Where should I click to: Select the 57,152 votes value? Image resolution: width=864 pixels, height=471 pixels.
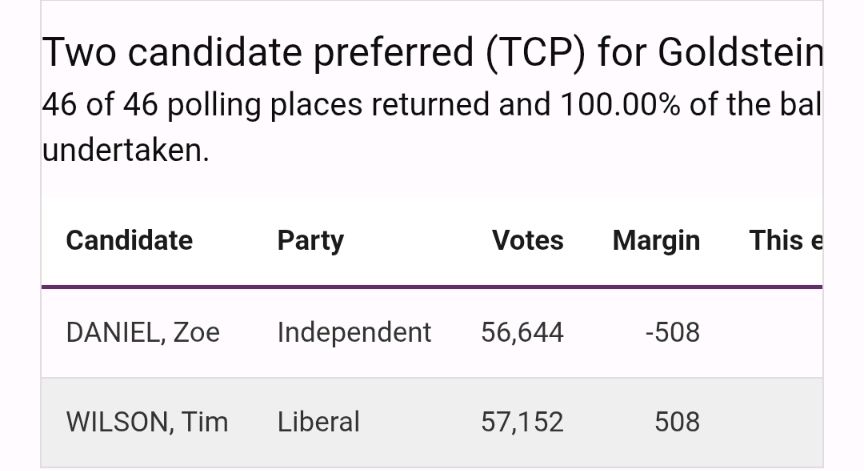coord(522,422)
